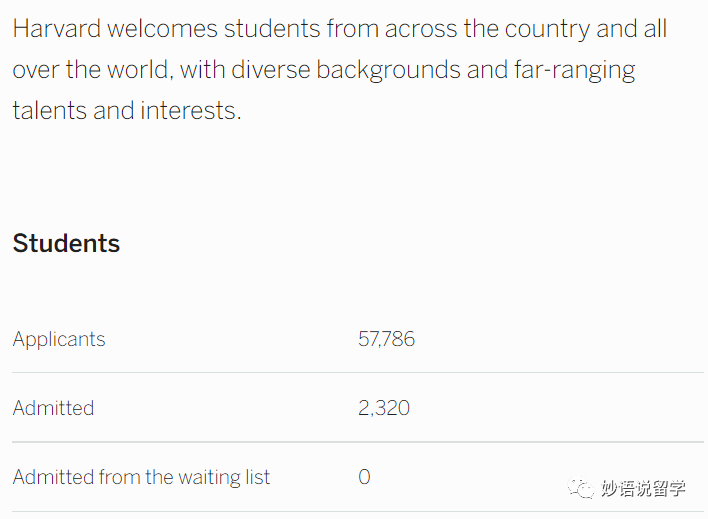This screenshot has width=708, height=519.
Task: Click the WeChat logo watermark icon
Action: (x=581, y=488)
